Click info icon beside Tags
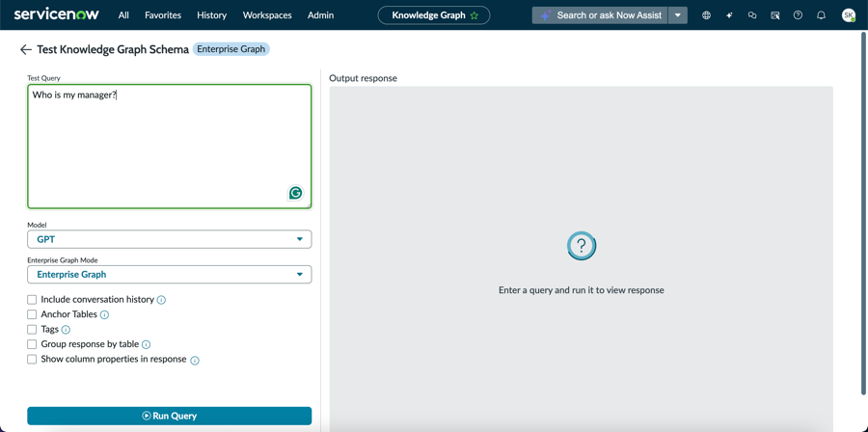 pos(66,330)
